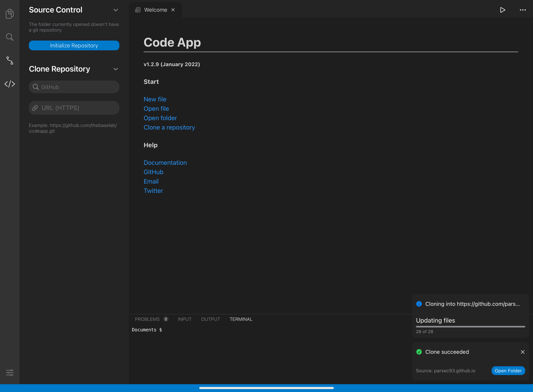The image size is (533, 392).
Task: Select the TERMINAL tab
Action: coord(241,319)
